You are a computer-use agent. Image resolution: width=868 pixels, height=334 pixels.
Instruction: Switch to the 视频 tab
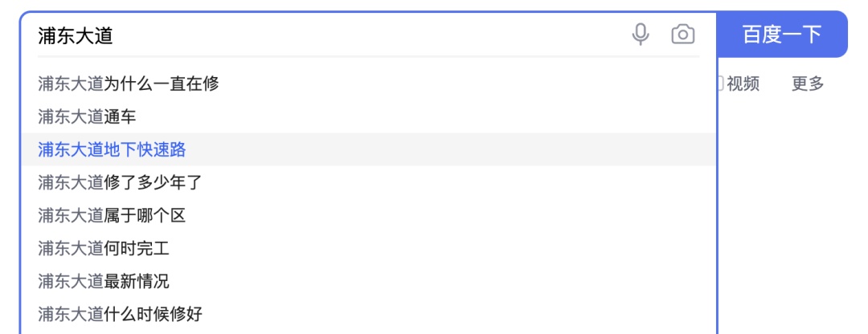[x=742, y=83]
